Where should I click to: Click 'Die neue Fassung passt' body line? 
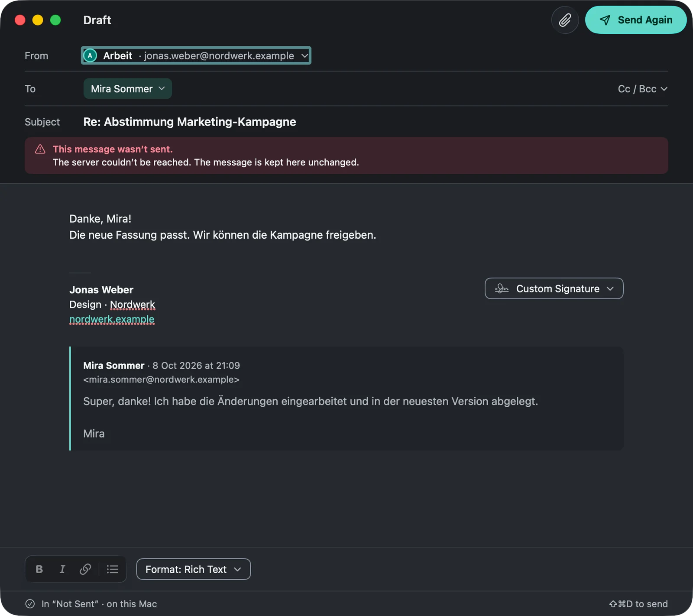(x=223, y=235)
